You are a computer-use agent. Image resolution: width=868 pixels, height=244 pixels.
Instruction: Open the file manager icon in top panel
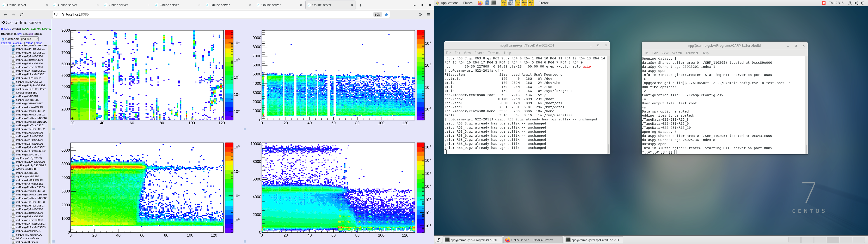click(x=487, y=3)
